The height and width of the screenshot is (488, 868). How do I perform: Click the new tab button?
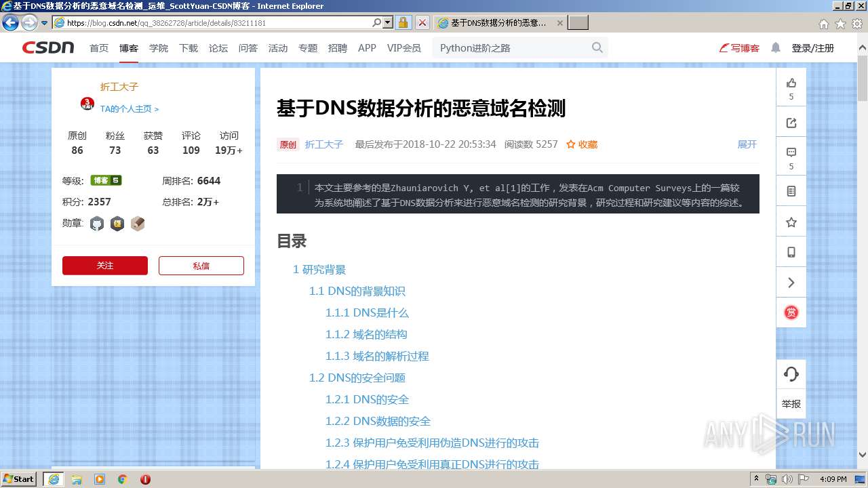click(x=578, y=23)
